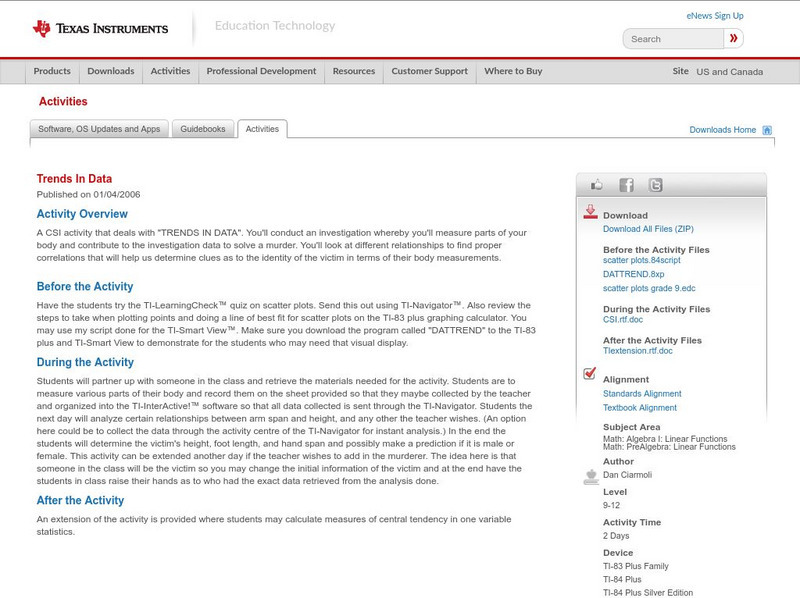This screenshot has width=800, height=598.
Task: Open Professional Development menu
Action: tap(261, 71)
